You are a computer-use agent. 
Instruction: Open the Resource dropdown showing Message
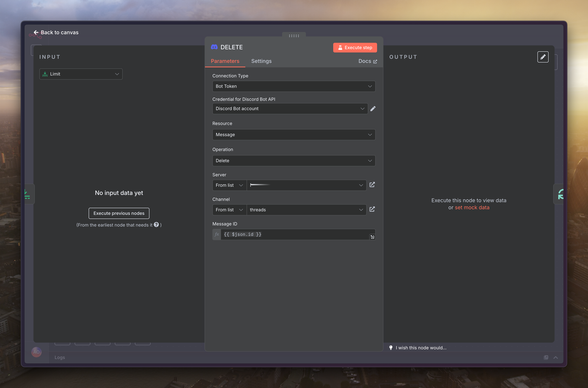(294, 135)
